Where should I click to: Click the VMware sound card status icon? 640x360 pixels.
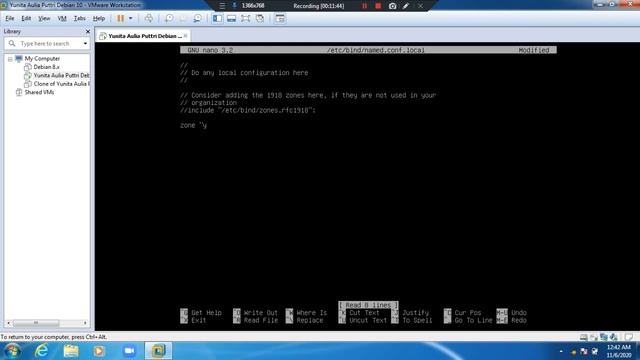[x=613, y=337]
